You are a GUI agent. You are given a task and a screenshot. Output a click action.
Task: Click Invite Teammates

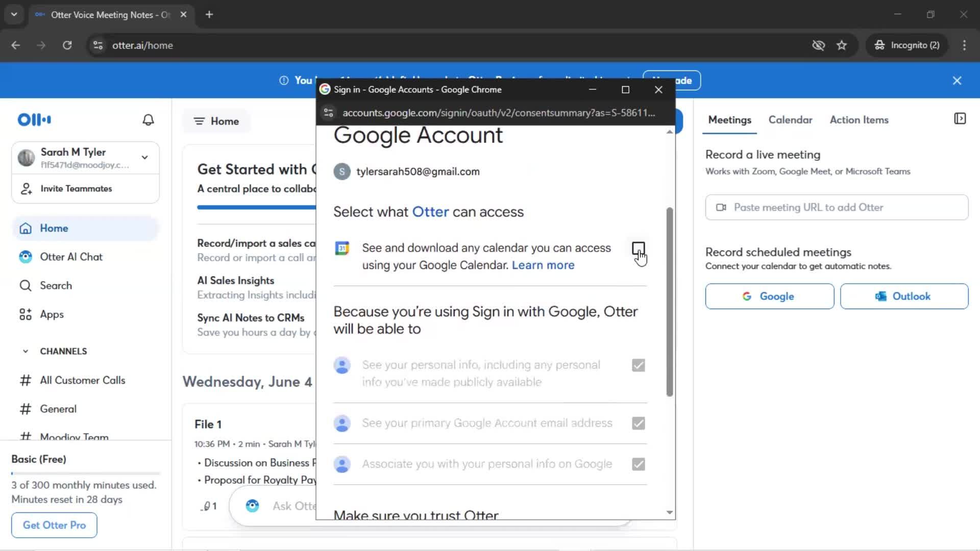[x=85, y=189]
